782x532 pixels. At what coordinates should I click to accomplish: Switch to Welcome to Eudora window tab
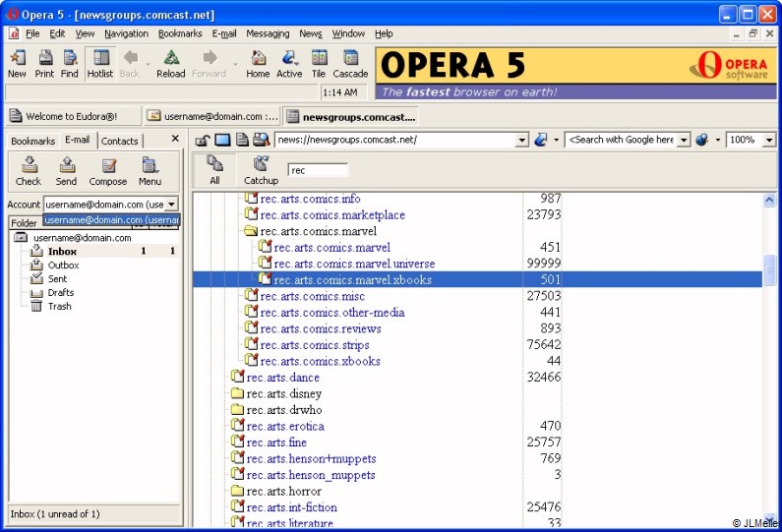click(x=72, y=116)
